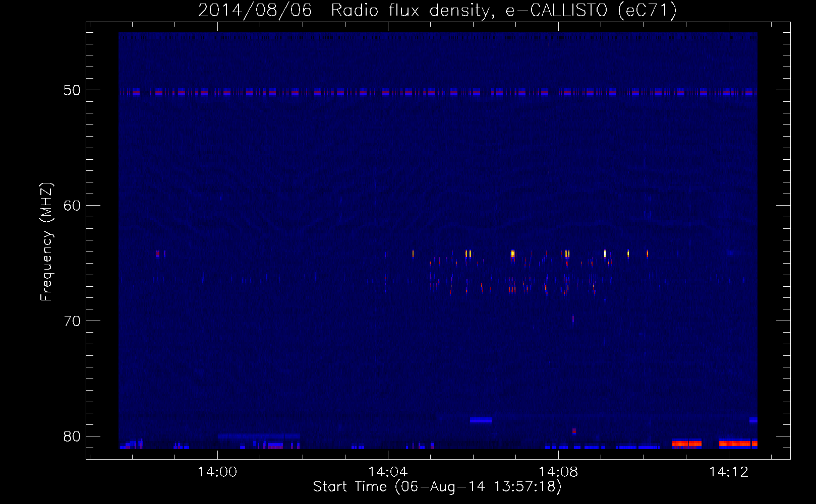Click the '80' frequency tick label
The height and width of the screenshot is (504, 816).
tap(72, 436)
